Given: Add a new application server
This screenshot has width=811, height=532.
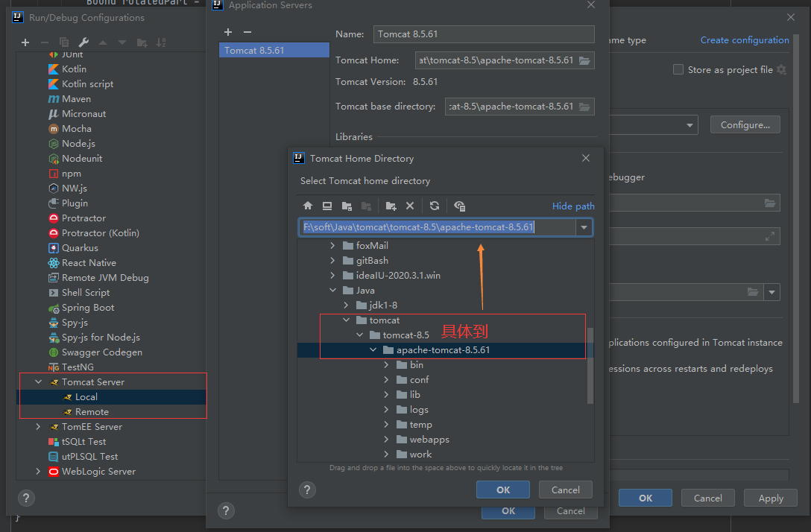Looking at the screenshot, I should [x=228, y=32].
